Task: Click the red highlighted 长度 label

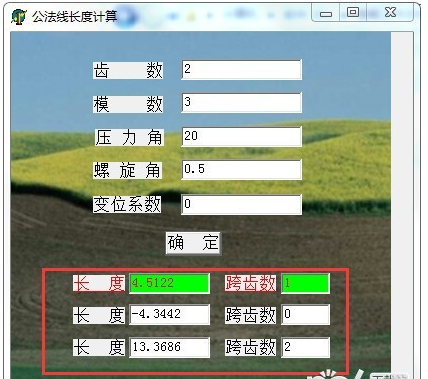Action: coord(99,283)
